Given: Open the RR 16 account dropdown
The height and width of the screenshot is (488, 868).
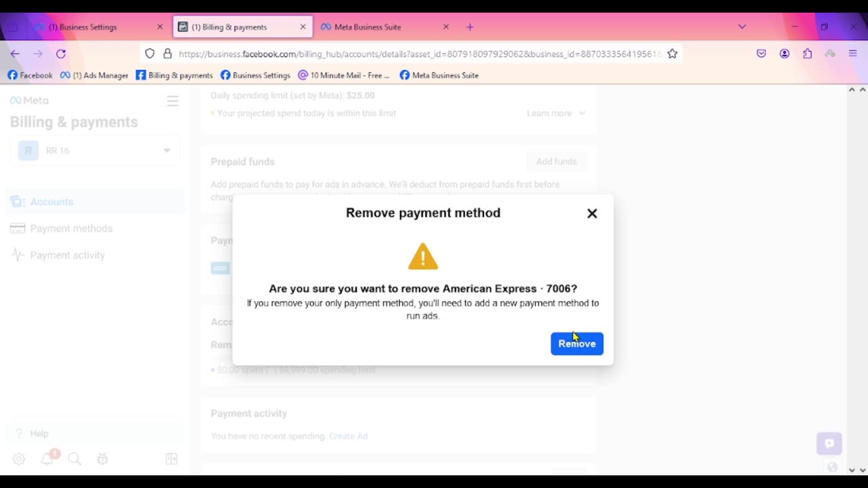Looking at the screenshot, I should 95,150.
